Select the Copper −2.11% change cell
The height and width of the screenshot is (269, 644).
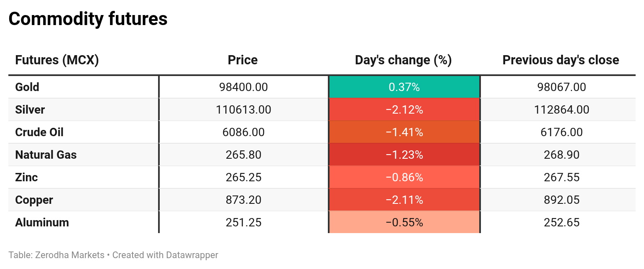(x=404, y=200)
